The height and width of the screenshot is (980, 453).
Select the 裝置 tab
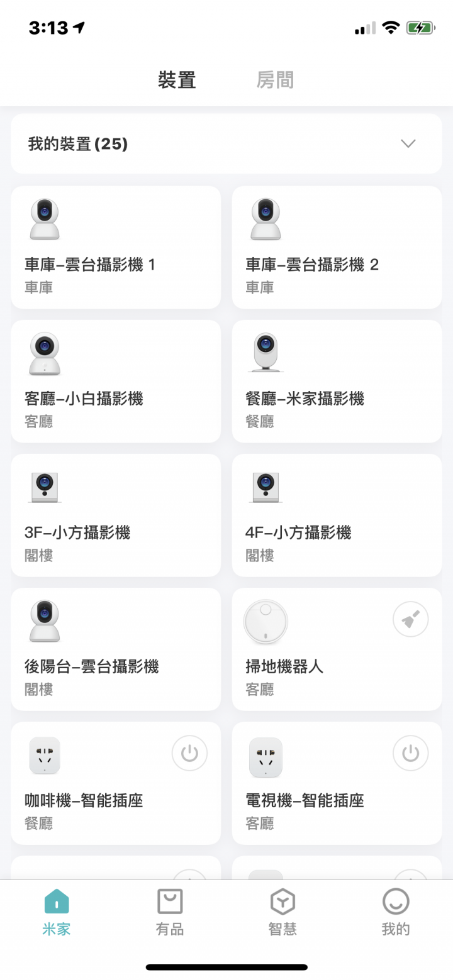pyautogui.click(x=177, y=80)
